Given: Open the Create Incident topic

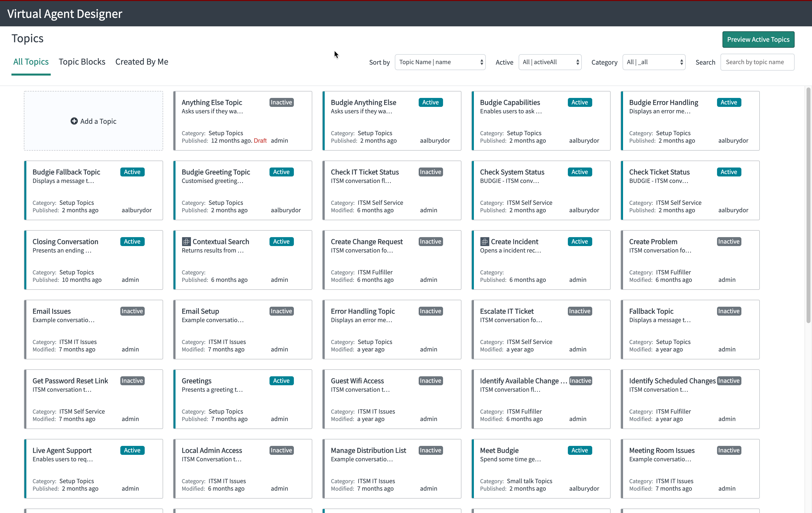Looking at the screenshot, I should [541, 260].
